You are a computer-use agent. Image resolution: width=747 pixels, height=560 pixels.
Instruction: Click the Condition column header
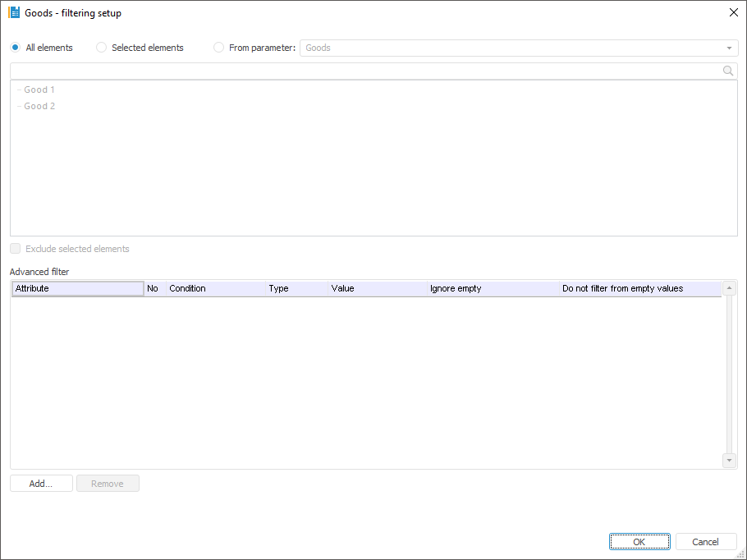(187, 289)
